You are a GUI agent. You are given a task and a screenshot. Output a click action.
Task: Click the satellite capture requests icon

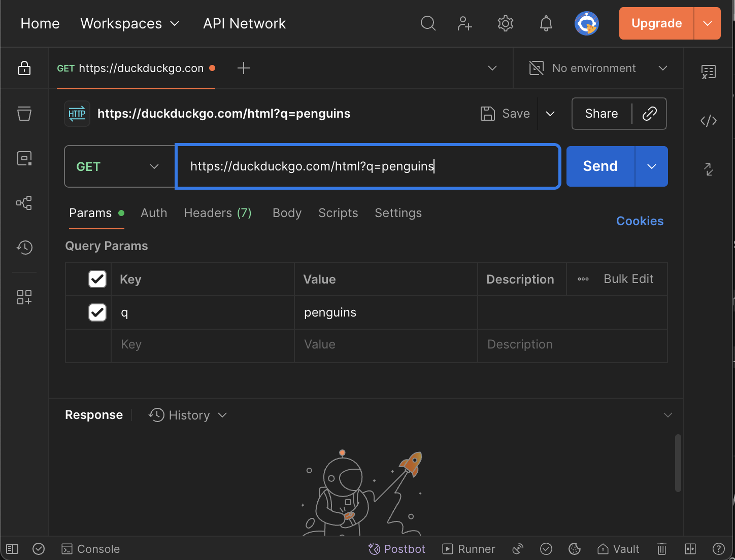click(518, 549)
